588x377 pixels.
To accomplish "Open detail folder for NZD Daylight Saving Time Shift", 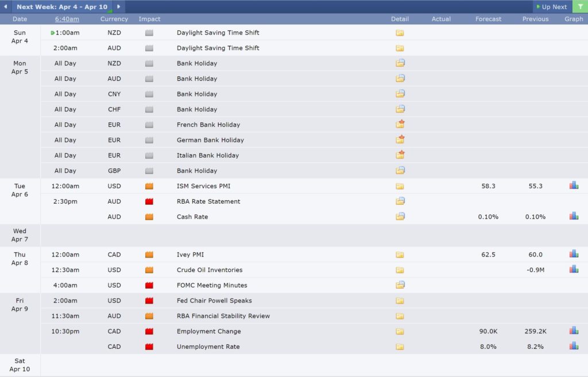I will (400, 33).
